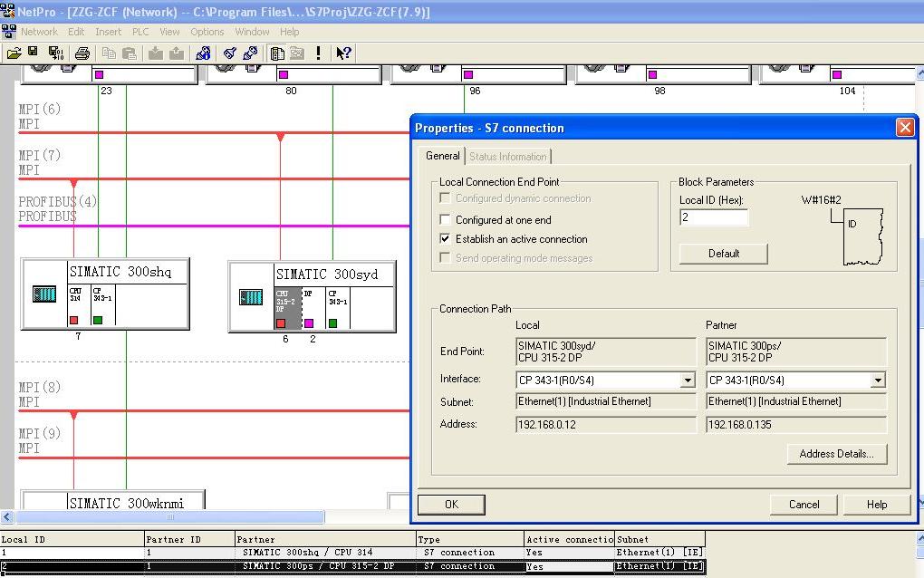Click the Help button in the dialog

coord(877,505)
